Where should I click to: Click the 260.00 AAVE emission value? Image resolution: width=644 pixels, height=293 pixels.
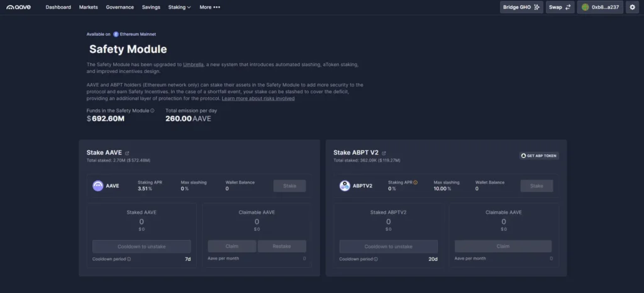[188, 119]
